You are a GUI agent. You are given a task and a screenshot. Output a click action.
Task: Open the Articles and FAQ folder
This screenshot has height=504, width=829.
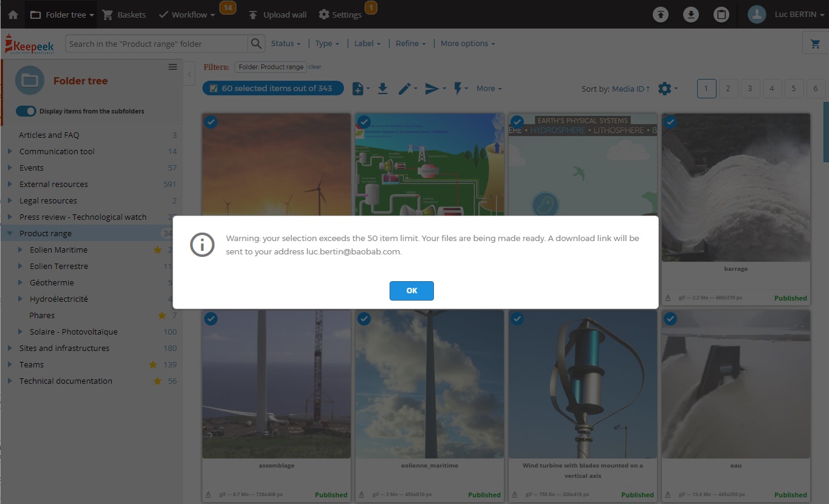coord(49,135)
